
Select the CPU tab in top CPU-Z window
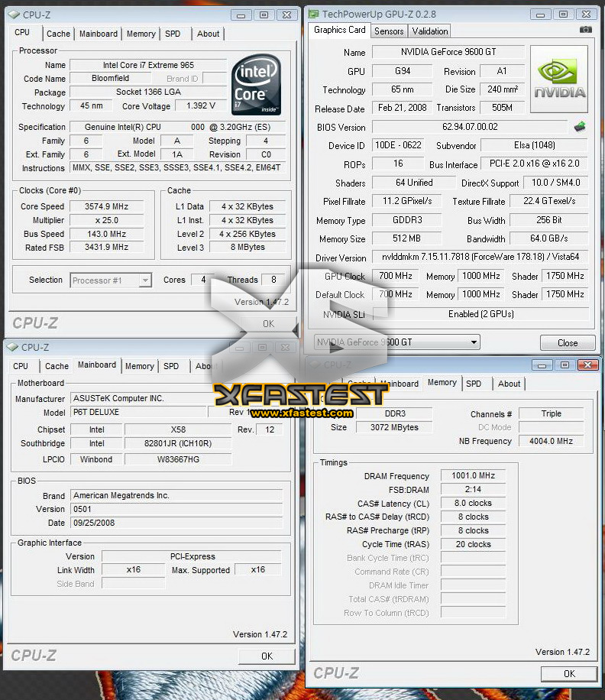tap(22, 32)
